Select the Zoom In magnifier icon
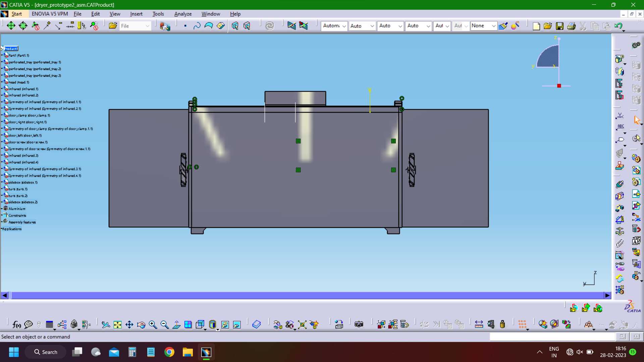 (153, 324)
